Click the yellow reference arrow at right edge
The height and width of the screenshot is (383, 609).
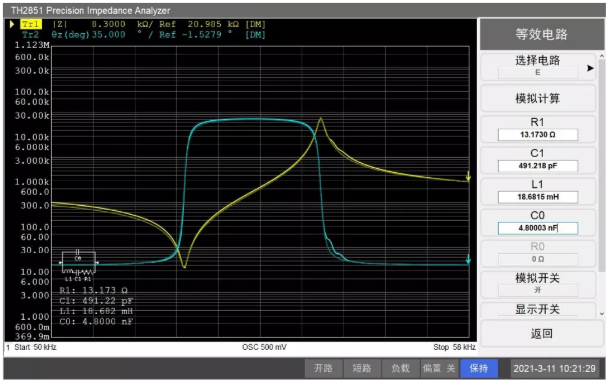[468, 176]
